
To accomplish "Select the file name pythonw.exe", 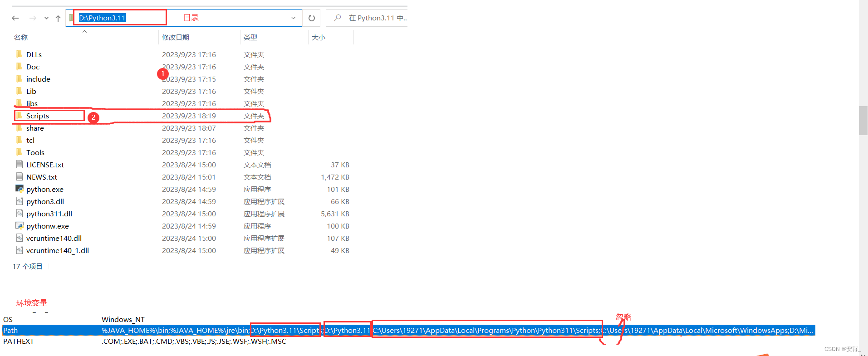I will coord(48,226).
